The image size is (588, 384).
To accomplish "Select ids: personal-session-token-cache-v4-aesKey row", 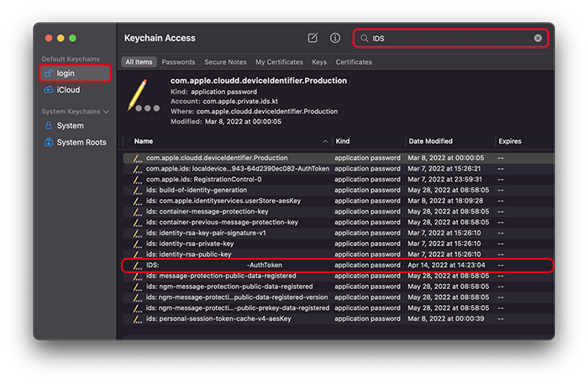I will (x=339, y=318).
